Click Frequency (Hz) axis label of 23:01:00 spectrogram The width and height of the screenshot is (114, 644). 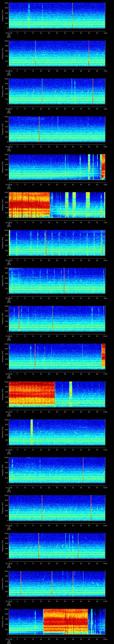[3, 16]
